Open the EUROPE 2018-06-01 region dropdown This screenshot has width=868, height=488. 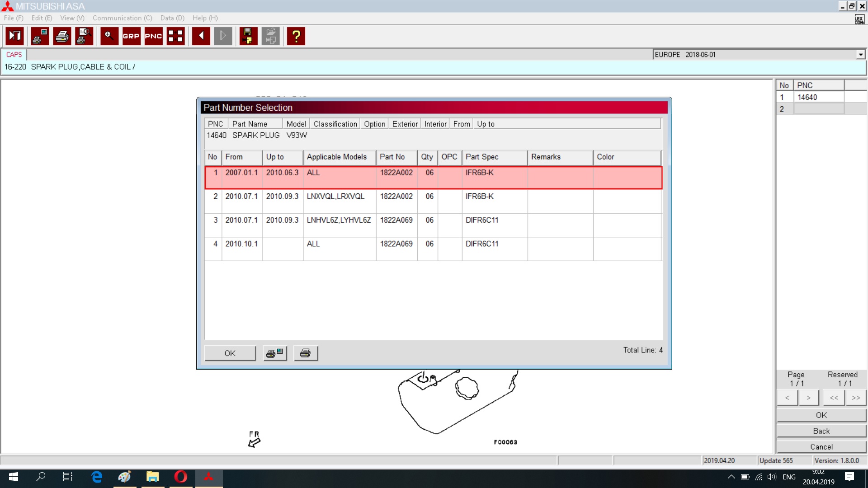click(860, 55)
